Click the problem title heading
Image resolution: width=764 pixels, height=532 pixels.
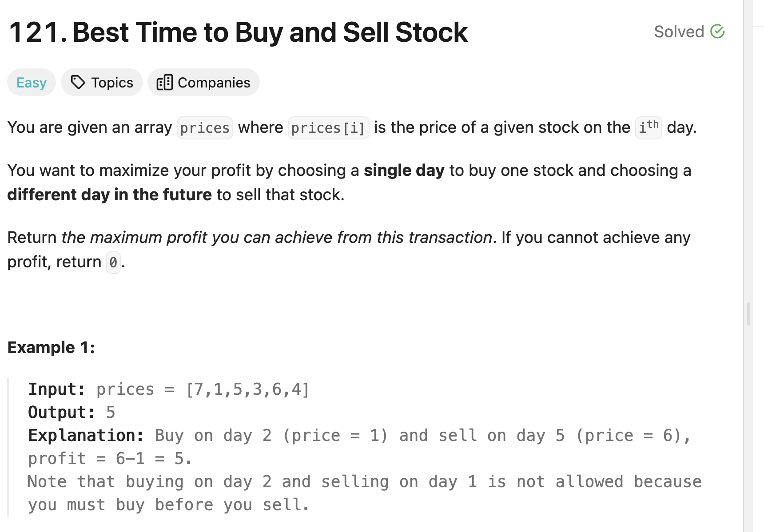[238, 32]
